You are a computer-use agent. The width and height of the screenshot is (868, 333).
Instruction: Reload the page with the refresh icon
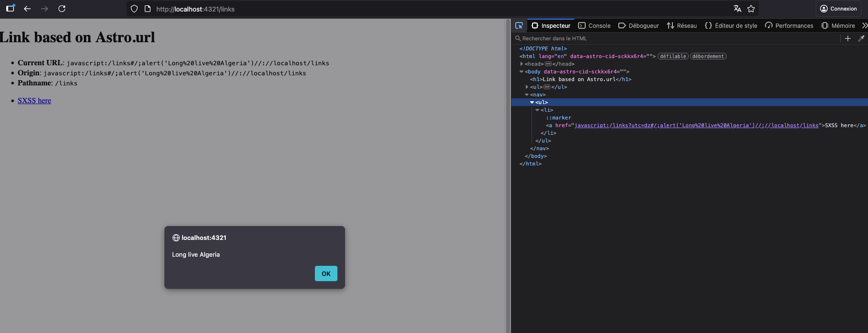(62, 9)
